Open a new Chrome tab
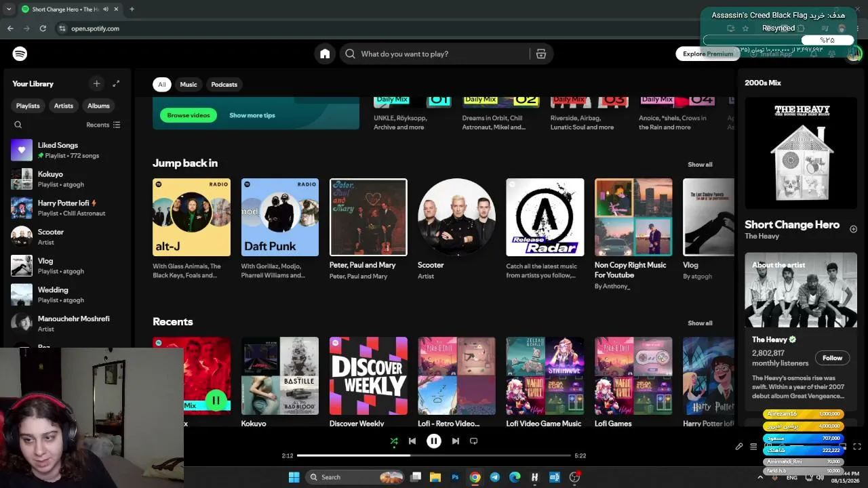The image size is (868, 488). click(132, 9)
